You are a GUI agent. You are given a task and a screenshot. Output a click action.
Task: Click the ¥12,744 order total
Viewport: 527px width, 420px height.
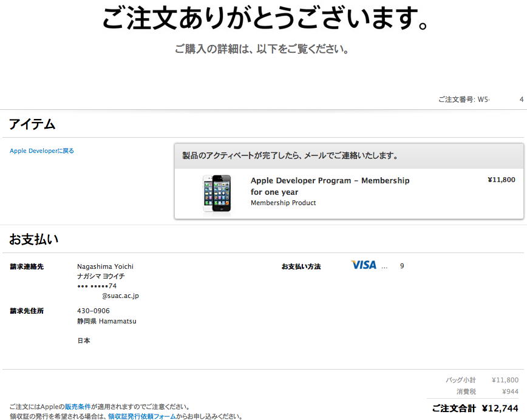click(500, 408)
